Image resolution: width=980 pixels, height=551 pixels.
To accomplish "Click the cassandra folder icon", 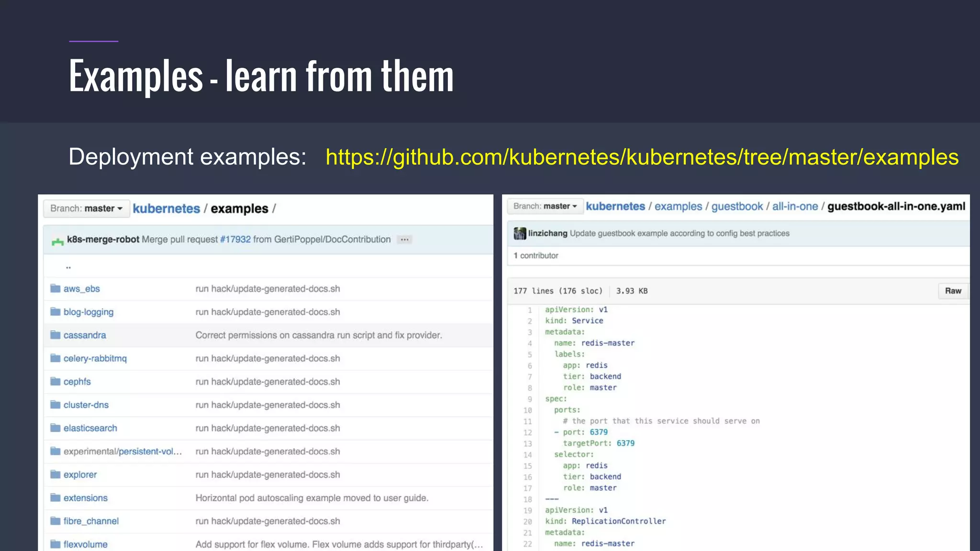I will click(x=56, y=335).
